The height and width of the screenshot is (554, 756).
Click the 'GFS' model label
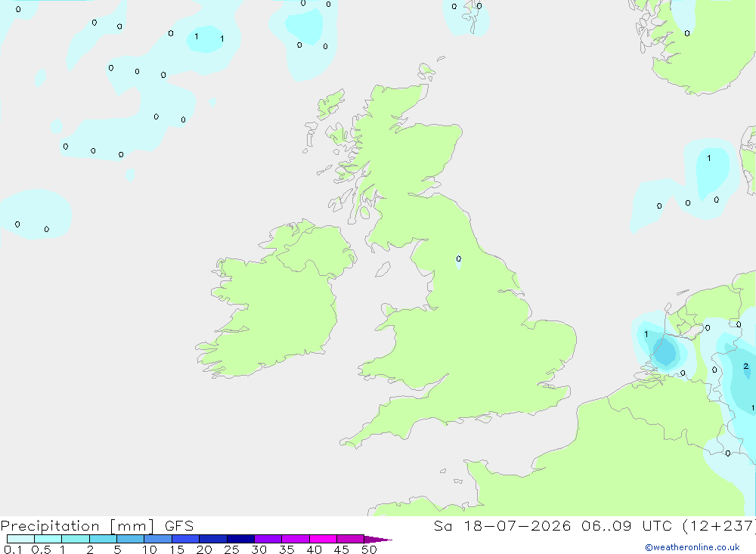pyautogui.click(x=179, y=525)
